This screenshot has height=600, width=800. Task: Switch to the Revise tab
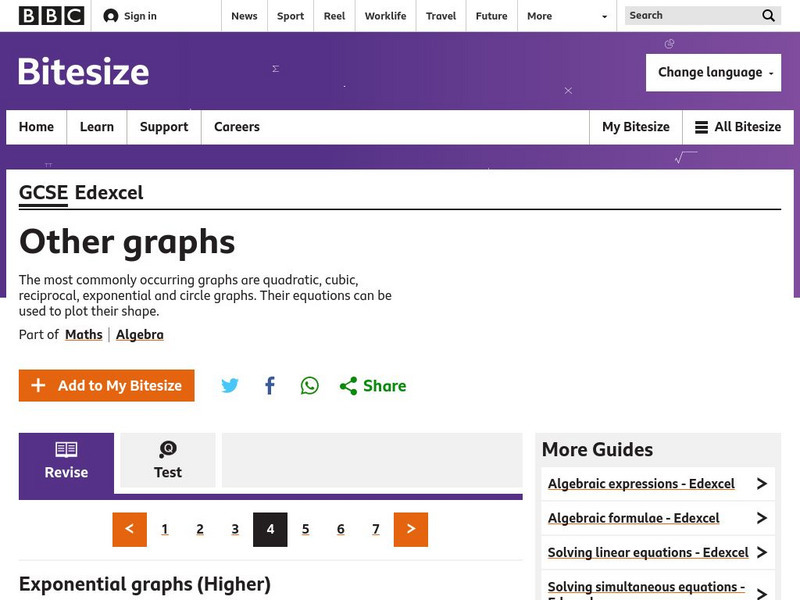pos(66,463)
